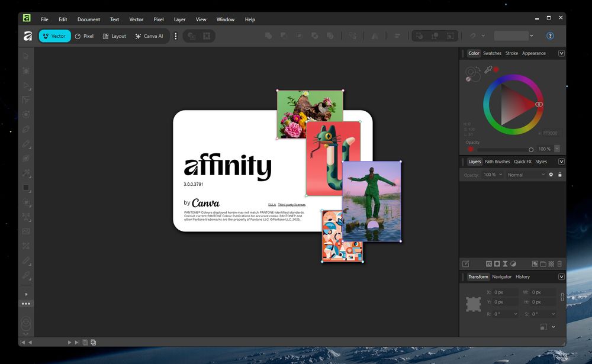Open the Third party licenses link
The image size is (592, 364).
(292, 205)
